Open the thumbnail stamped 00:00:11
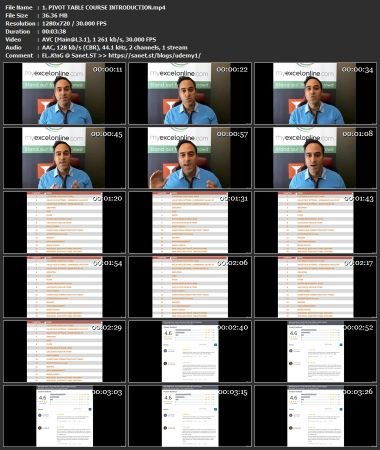The width and height of the screenshot is (380, 450). click(65, 93)
